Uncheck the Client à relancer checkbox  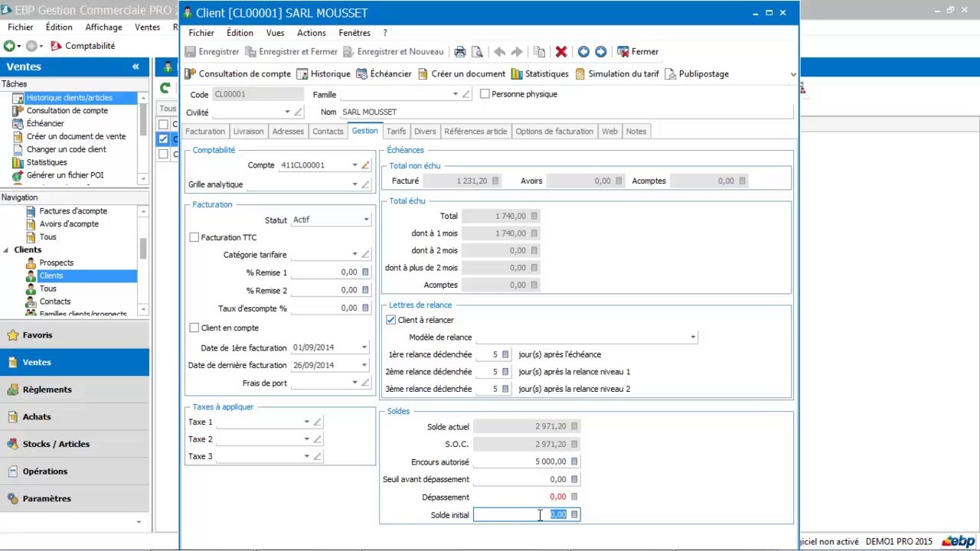pyautogui.click(x=391, y=320)
